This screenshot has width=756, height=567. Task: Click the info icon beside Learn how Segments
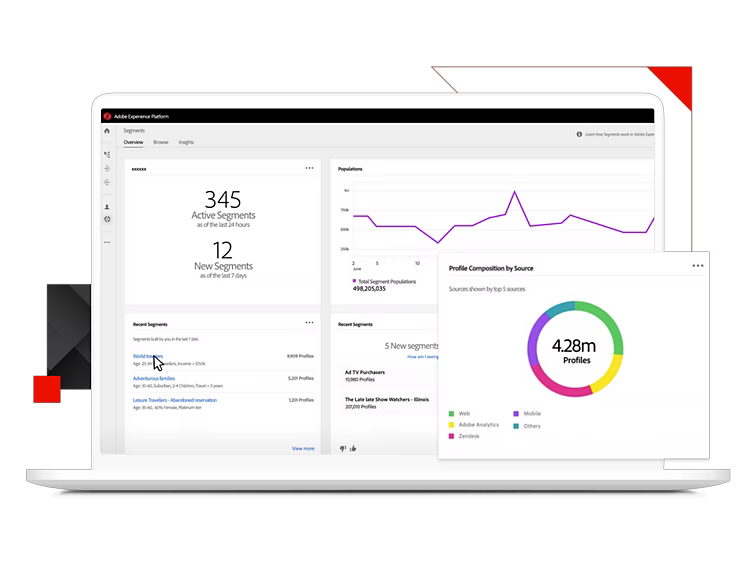click(x=579, y=134)
